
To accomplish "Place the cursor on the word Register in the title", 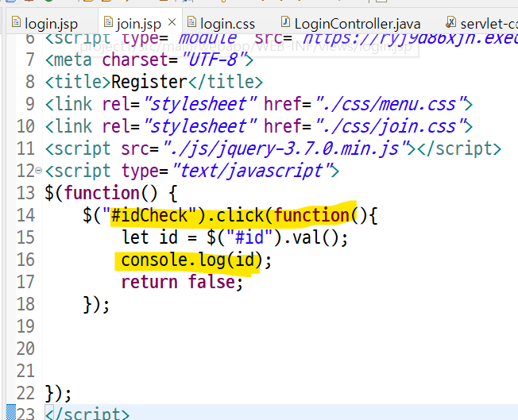I will coord(149,82).
